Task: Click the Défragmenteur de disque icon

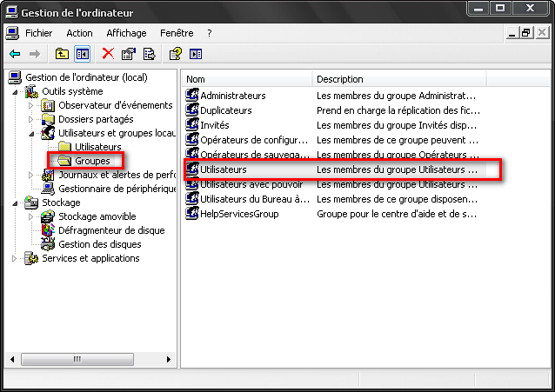Action: (50, 230)
